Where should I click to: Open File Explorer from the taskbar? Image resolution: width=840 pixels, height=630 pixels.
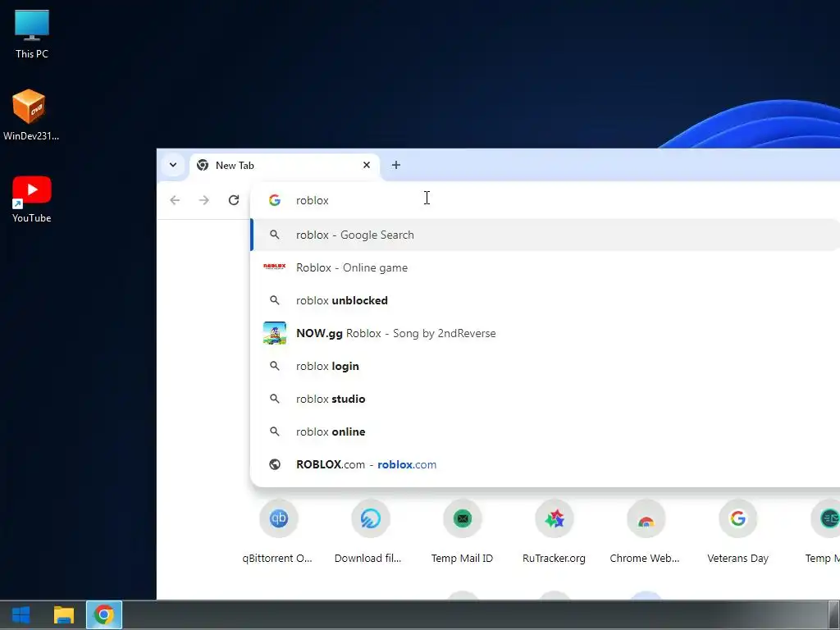64,615
